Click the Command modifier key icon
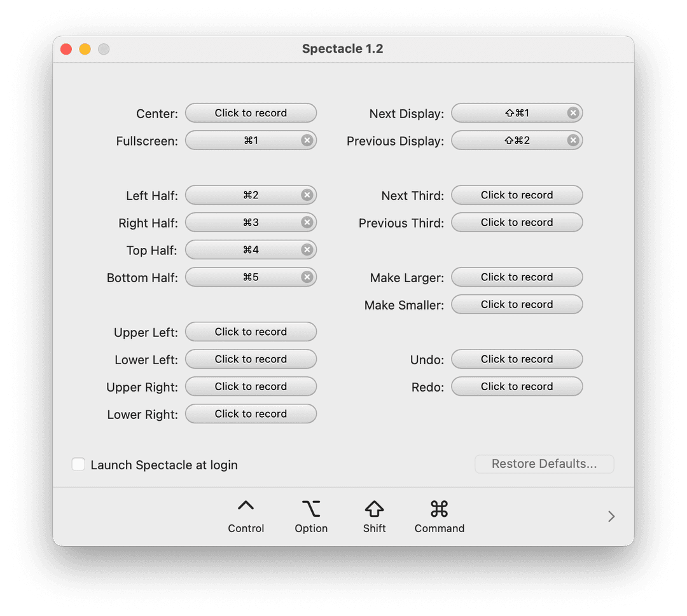The height and width of the screenshot is (616, 687). point(439,509)
